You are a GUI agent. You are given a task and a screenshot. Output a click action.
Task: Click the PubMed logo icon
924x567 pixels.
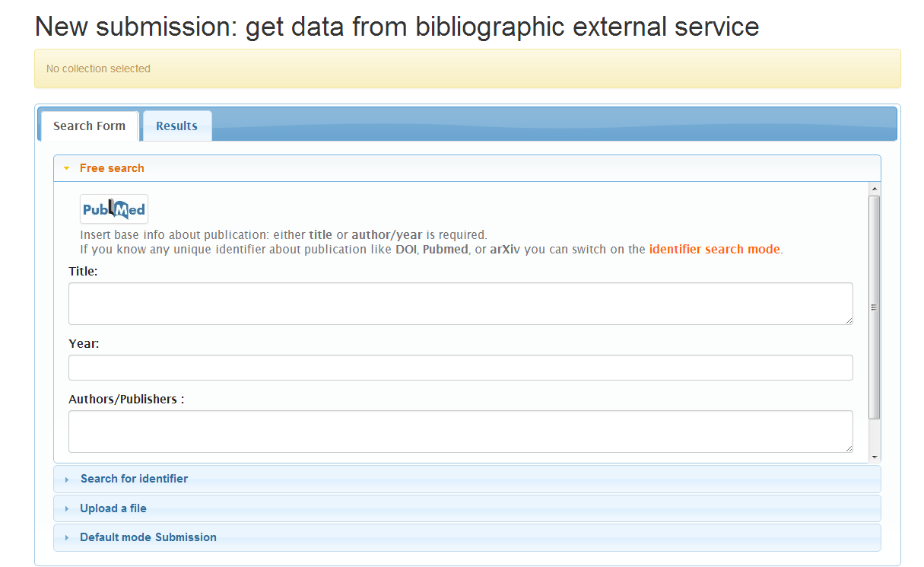pyautogui.click(x=114, y=209)
